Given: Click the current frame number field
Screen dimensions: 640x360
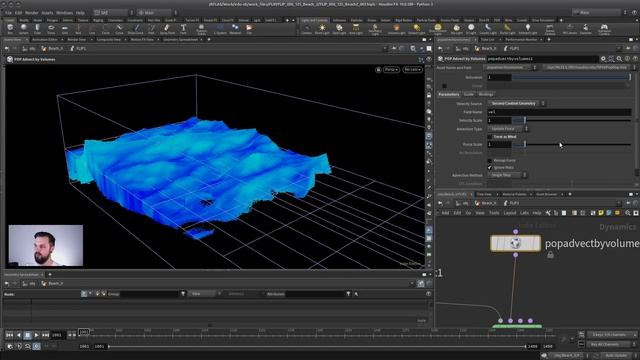Looking at the screenshot, I should 57,335.
